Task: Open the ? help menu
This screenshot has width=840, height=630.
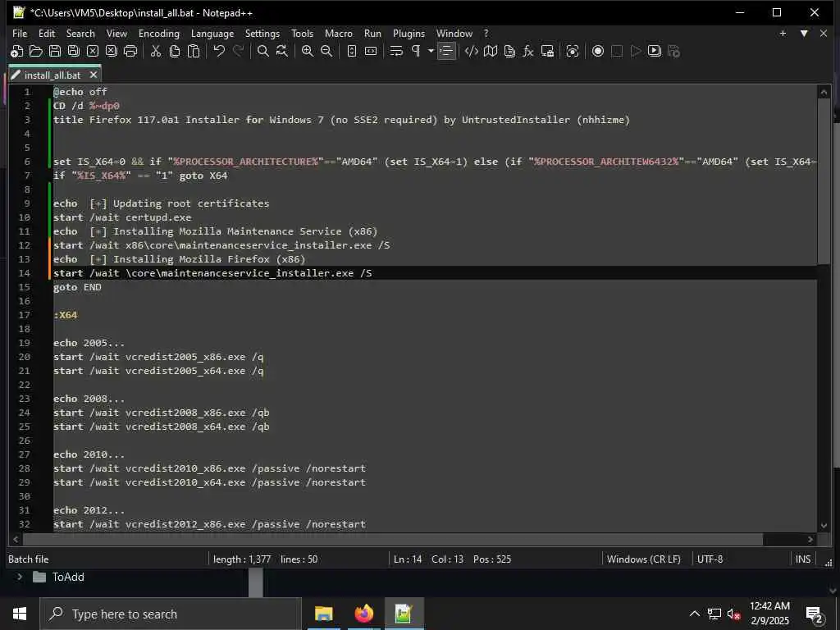Action: pyautogui.click(x=486, y=33)
